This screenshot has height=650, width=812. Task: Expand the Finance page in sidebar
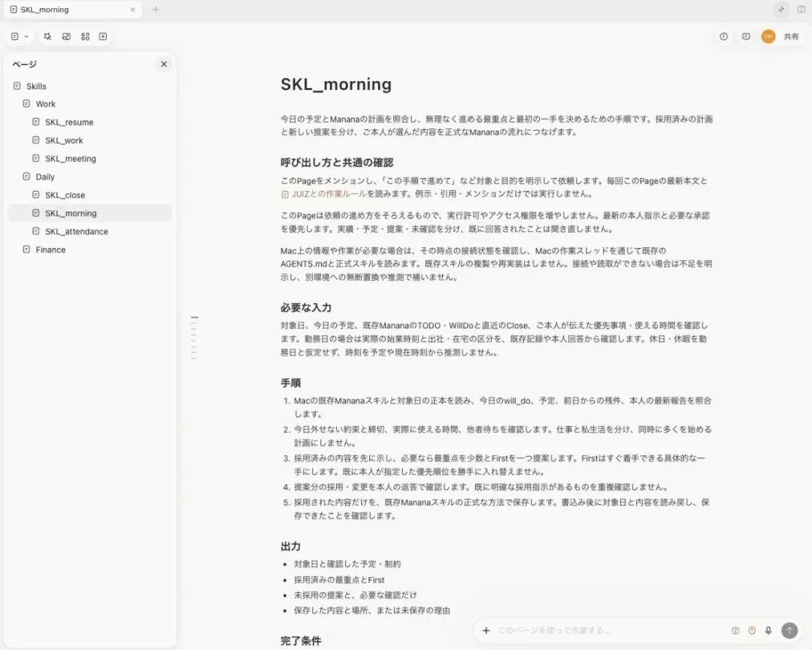(26, 249)
